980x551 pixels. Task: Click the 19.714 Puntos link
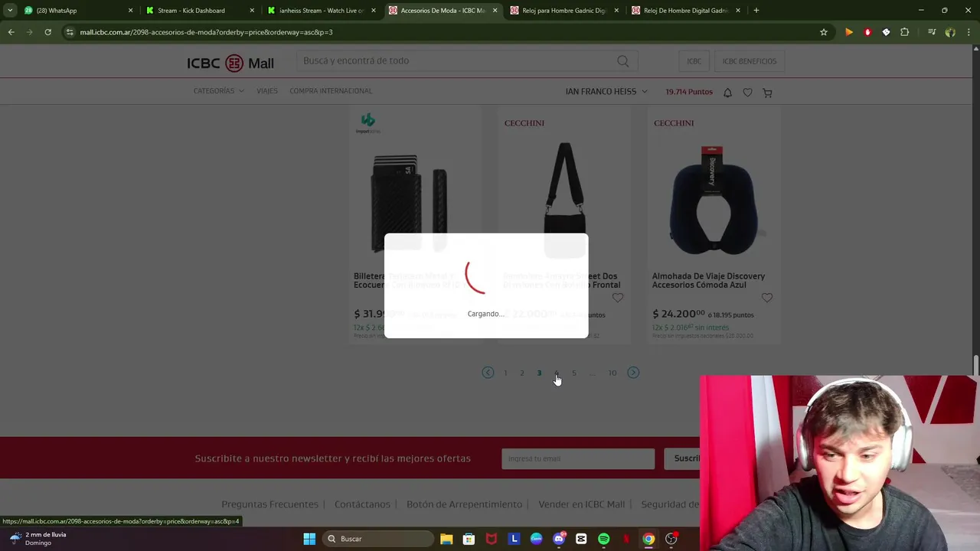(689, 92)
